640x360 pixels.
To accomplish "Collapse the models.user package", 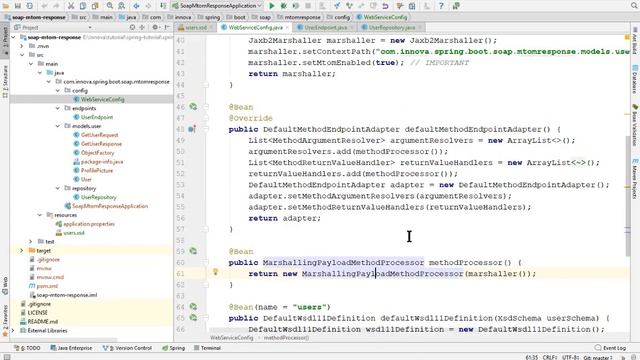I will (x=58, y=126).
